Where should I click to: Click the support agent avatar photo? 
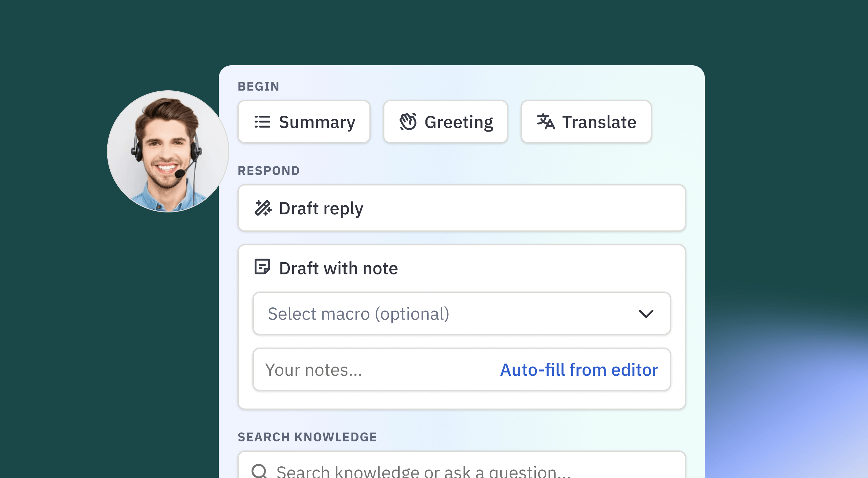point(167,151)
